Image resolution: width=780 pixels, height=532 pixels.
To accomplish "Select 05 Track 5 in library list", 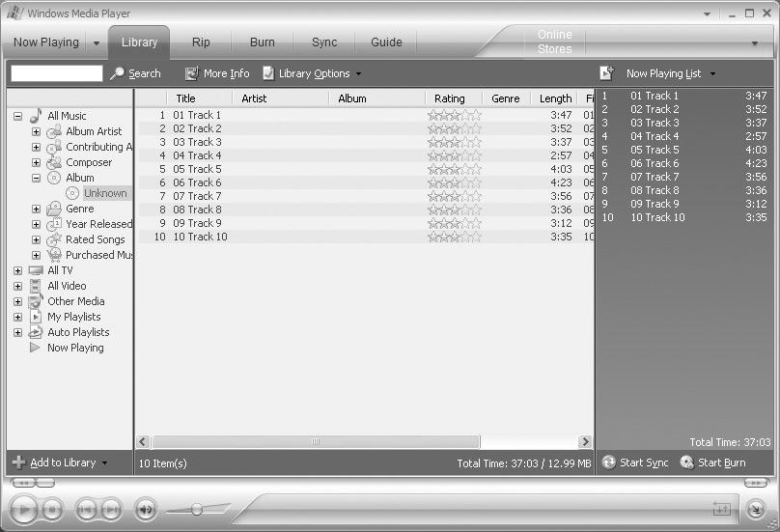I will tap(366, 169).
